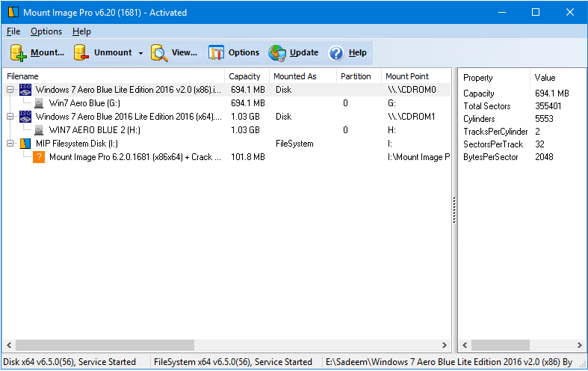Click the orange question mark file icon

pyautogui.click(x=39, y=157)
